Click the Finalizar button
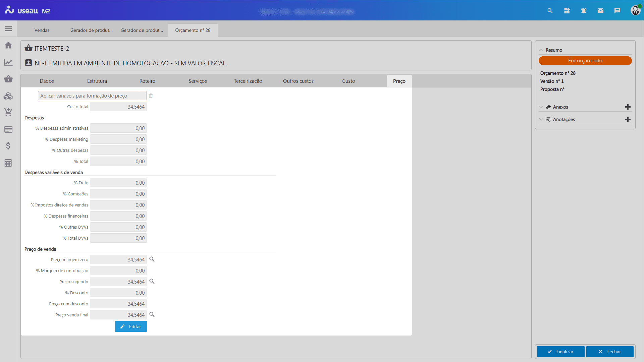This screenshot has height=362, width=644. 560,352
